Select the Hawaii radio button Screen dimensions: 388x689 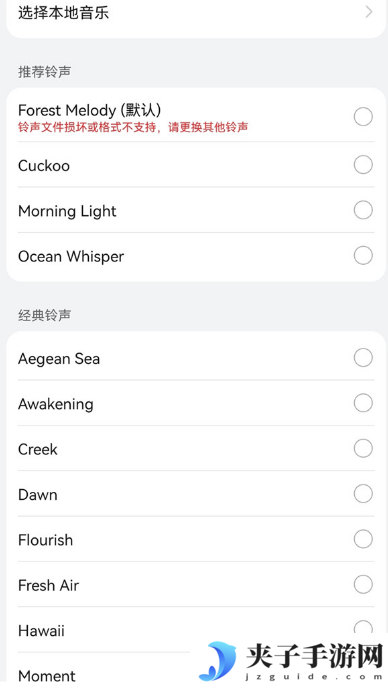click(363, 627)
